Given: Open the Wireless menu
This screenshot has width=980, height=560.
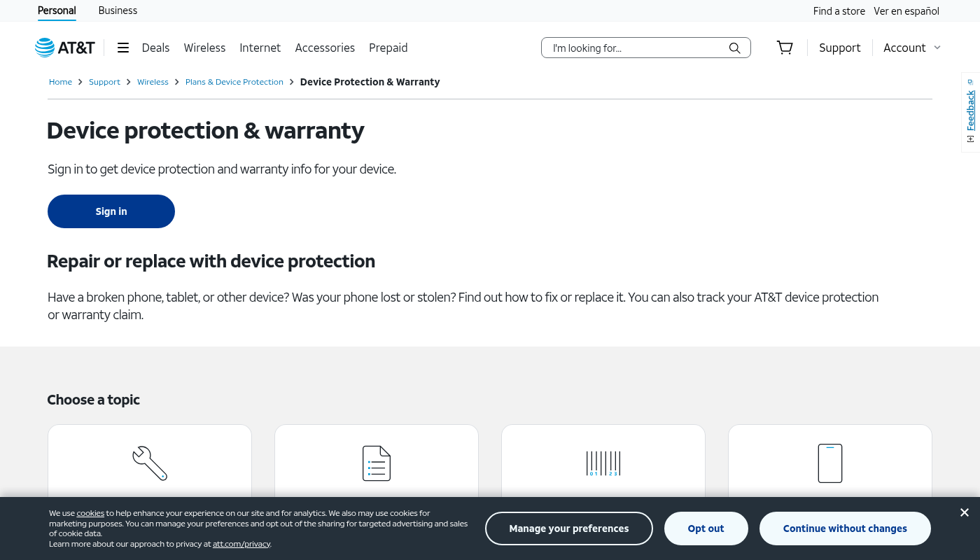Looking at the screenshot, I should click(x=204, y=48).
